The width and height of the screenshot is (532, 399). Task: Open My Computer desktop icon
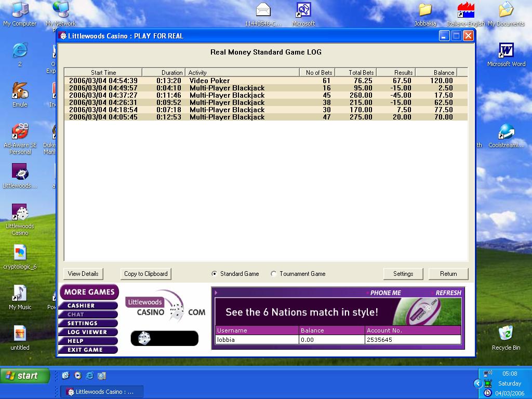[x=20, y=14]
